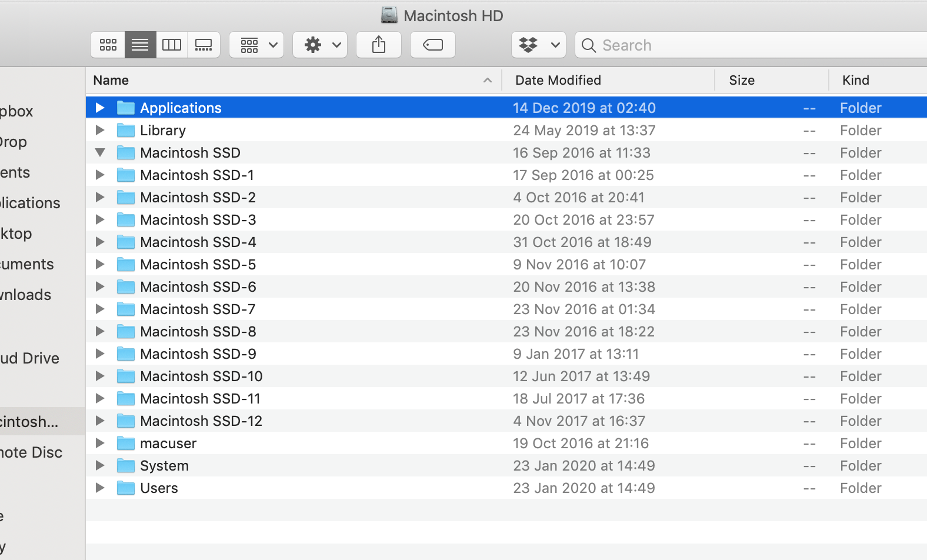927x560 pixels.
Task: Open Remote Disc in the sidebar
Action: [31, 452]
